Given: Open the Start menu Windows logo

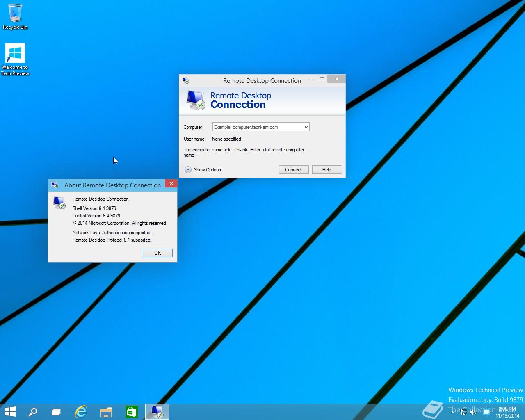Looking at the screenshot, I should [10, 411].
